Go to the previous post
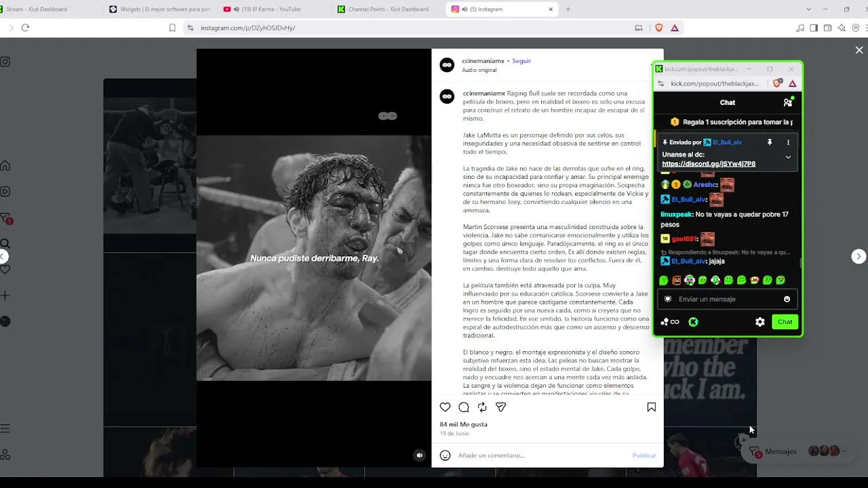 3,256
